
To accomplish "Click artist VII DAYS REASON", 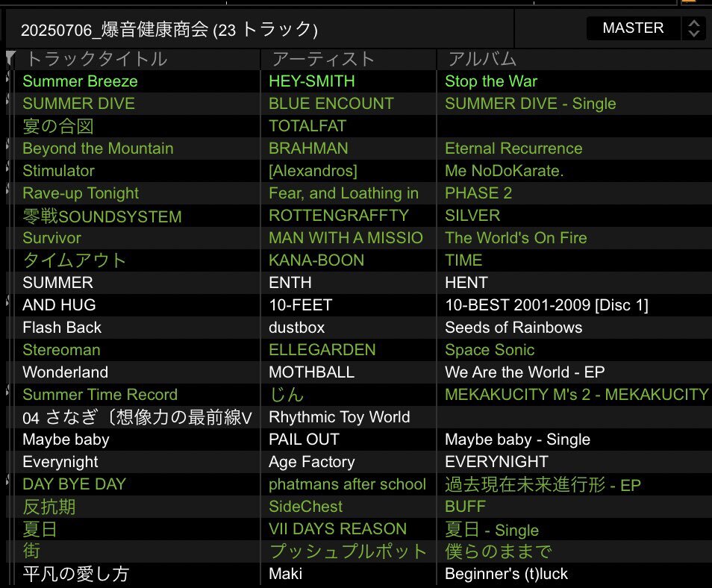I will pos(337,529).
